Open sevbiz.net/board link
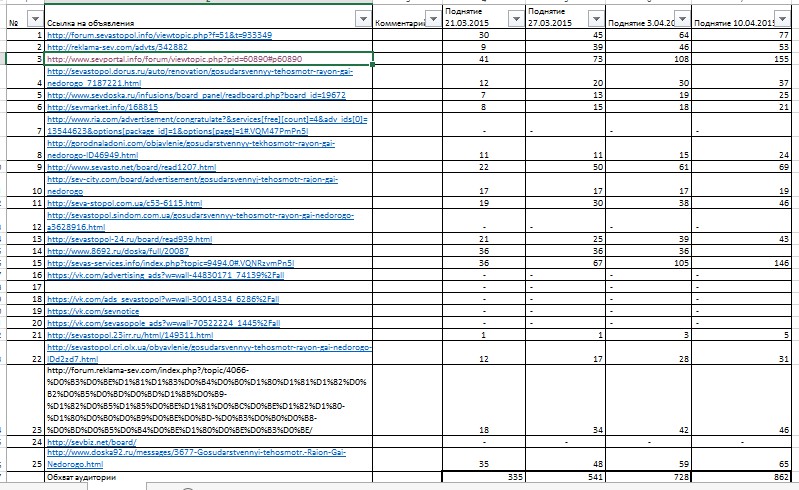Viewport: 799px width, 490px height. pyautogui.click(x=92, y=442)
